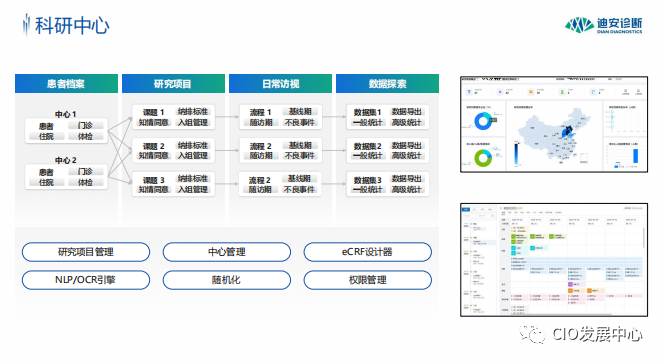Image resolution: width=664 pixels, height=363 pixels.
Task: Click the 流程 1 label
Action: coord(260,112)
